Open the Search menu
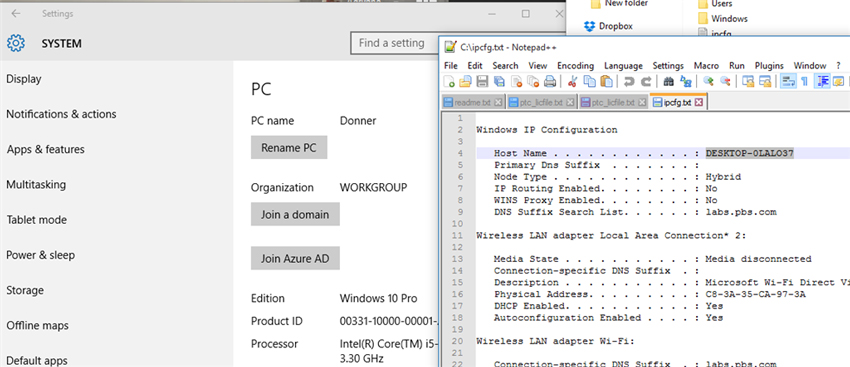 (505, 66)
